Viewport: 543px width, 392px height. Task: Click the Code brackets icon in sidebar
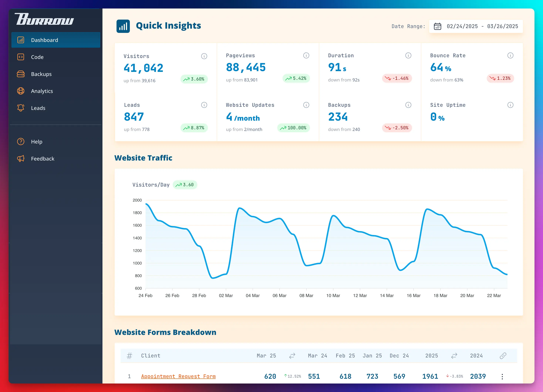click(21, 57)
